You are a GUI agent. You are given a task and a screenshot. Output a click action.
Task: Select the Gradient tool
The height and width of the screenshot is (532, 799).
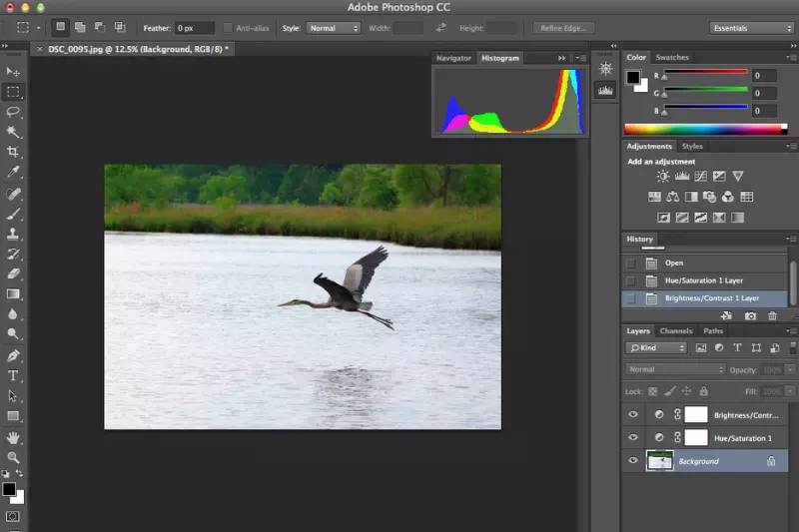tap(13, 293)
